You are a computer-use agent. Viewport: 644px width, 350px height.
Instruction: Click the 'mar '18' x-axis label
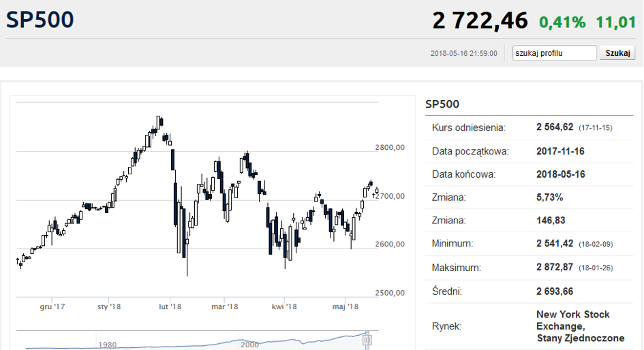(x=225, y=307)
